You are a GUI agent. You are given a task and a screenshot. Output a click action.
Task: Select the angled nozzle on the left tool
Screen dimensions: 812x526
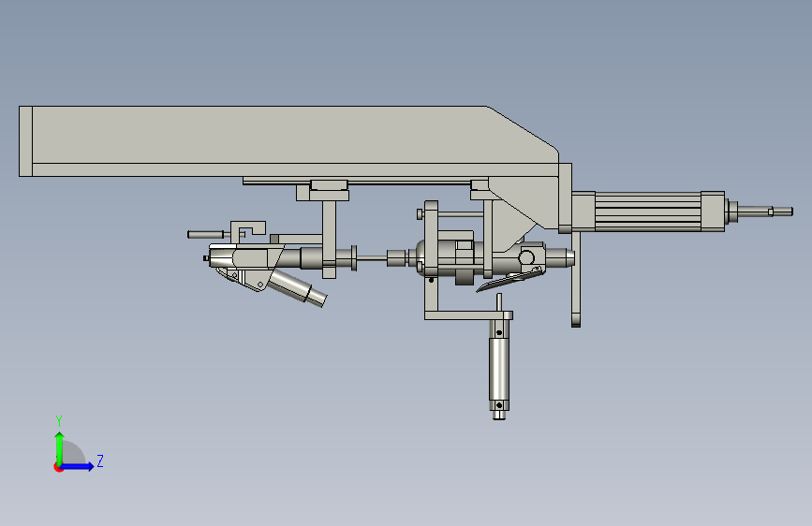pos(297,288)
